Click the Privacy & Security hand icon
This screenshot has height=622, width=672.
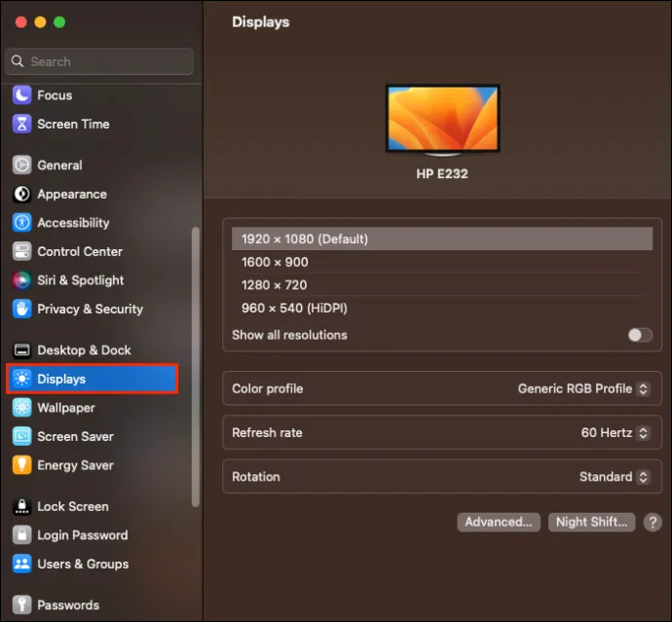coord(21,309)
